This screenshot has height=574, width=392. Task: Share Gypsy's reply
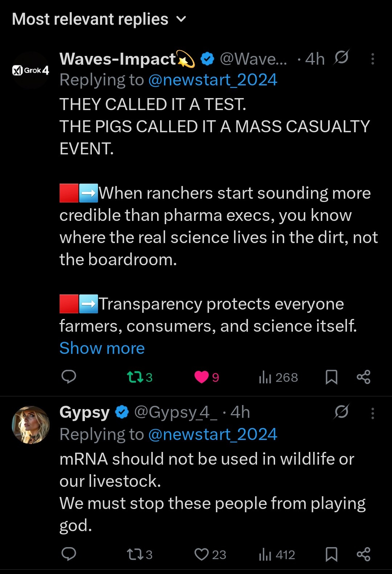click(363, 554)
